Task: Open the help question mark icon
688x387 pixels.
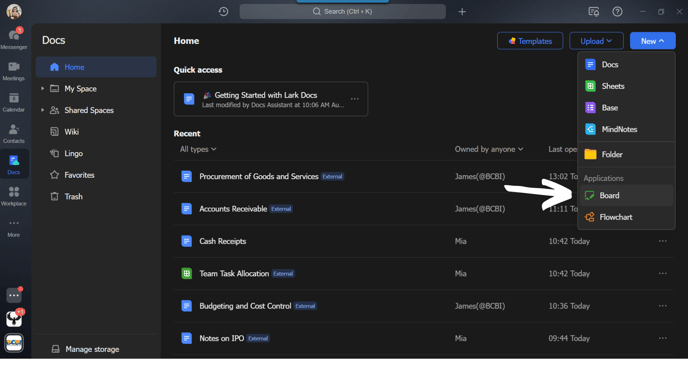Action: click(617, 11)
